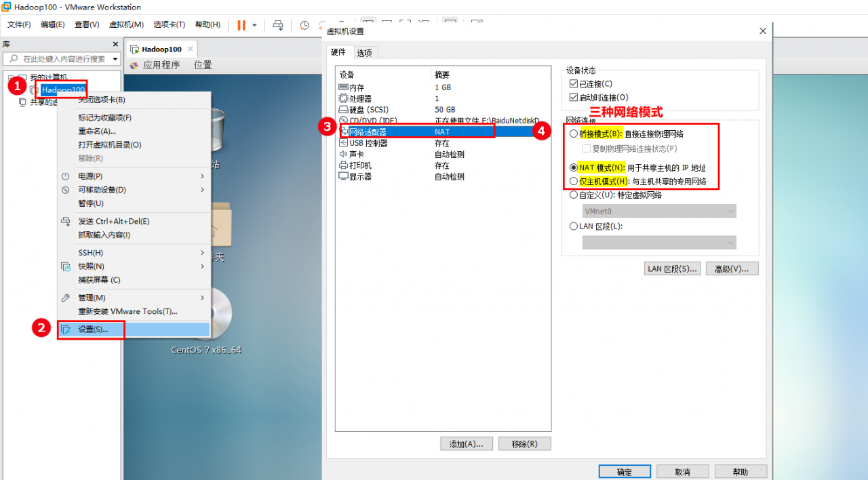Open the 查看(V) menu
The height and width of the screenshot is (480, 868).
pos(87,25)
